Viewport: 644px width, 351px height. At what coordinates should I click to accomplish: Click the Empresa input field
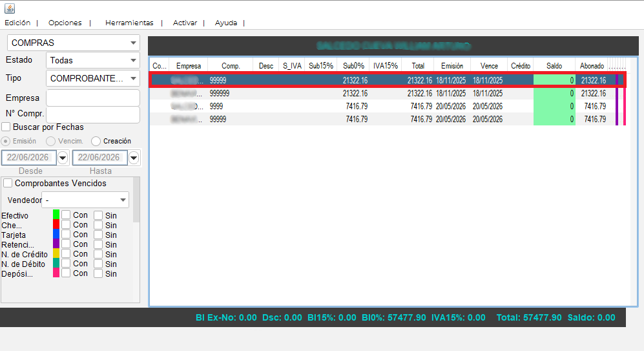93,98
